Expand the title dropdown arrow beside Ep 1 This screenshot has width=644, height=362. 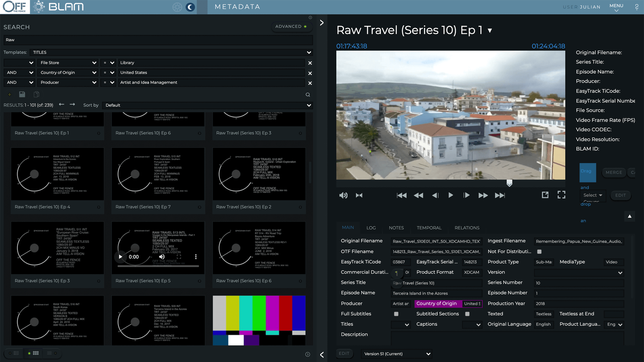point(490,30)
